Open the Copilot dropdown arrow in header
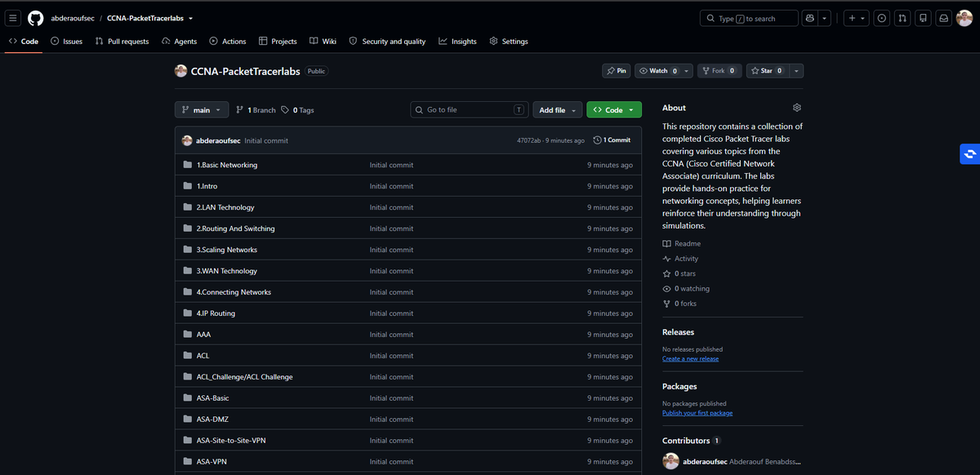The image size is (980, 475). click(825, 18)
